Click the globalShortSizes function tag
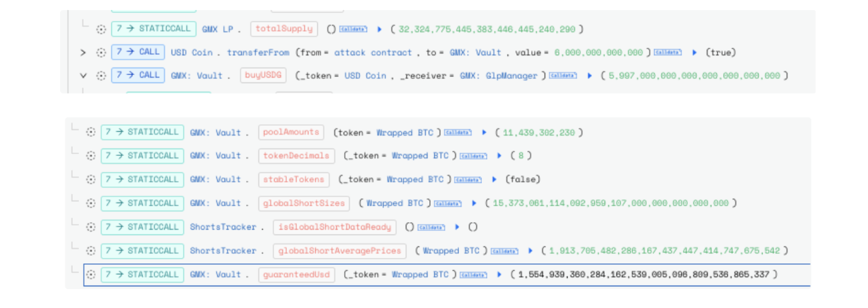868x308 pixels. pos(304,203)
